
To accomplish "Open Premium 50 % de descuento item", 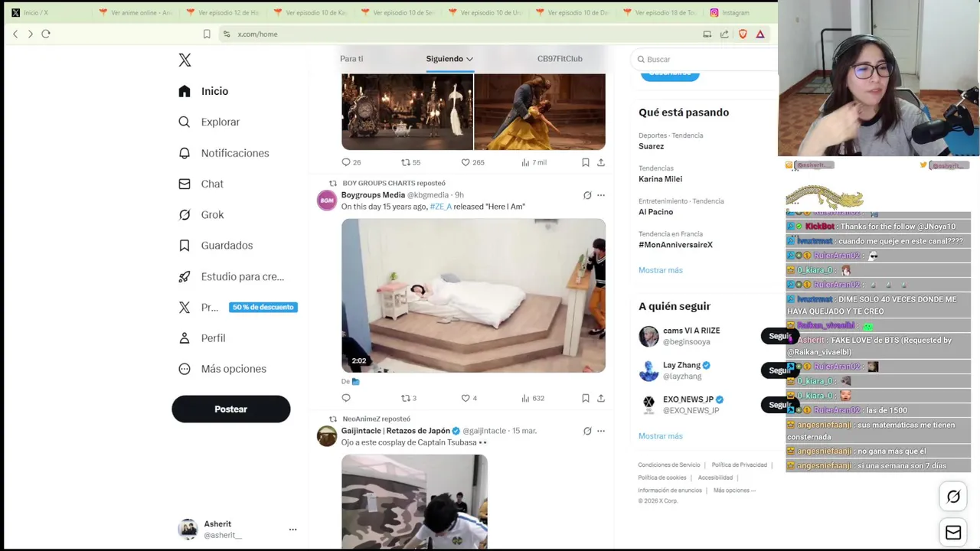I will click(x=237, y=308).
